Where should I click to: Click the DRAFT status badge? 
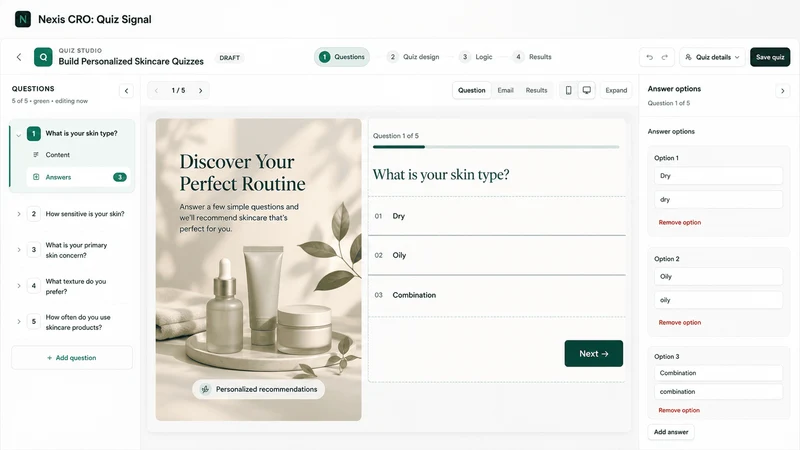point(230,58)
